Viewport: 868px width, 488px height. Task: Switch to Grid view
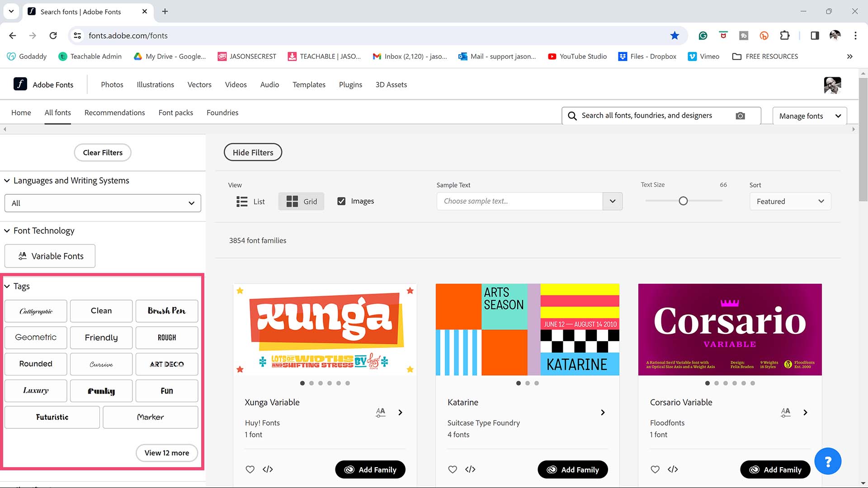tap(302, 202)
